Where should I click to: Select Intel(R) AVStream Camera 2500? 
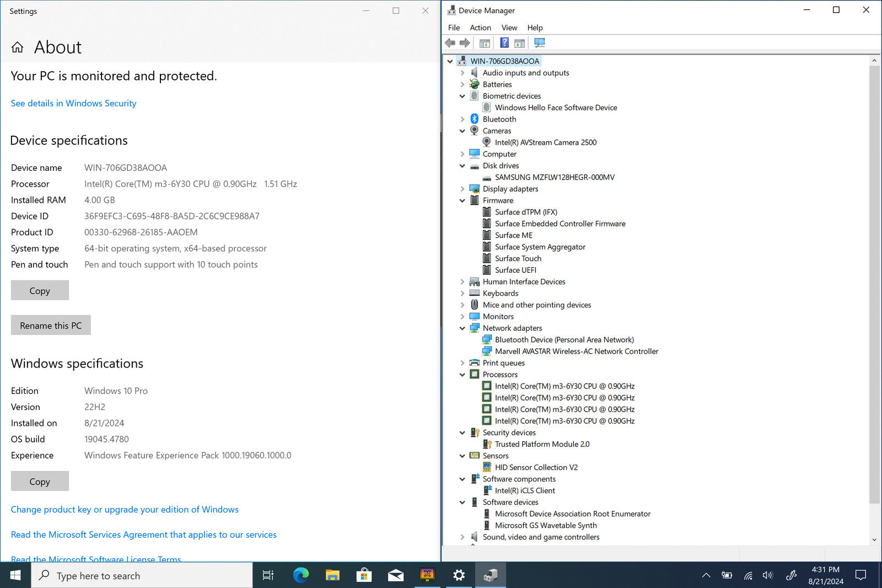[x=546, y=142]
